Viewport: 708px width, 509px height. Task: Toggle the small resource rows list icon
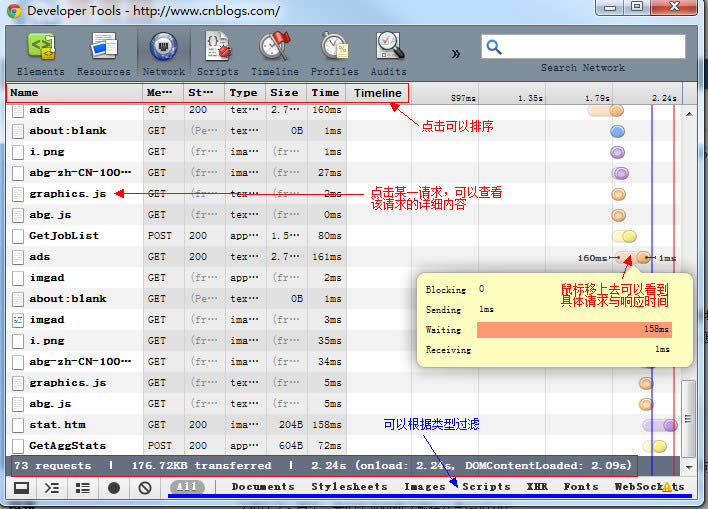point(83,488)
